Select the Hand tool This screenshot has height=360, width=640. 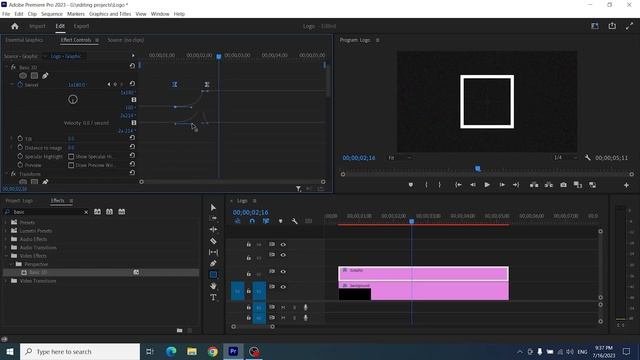point(213,286)
